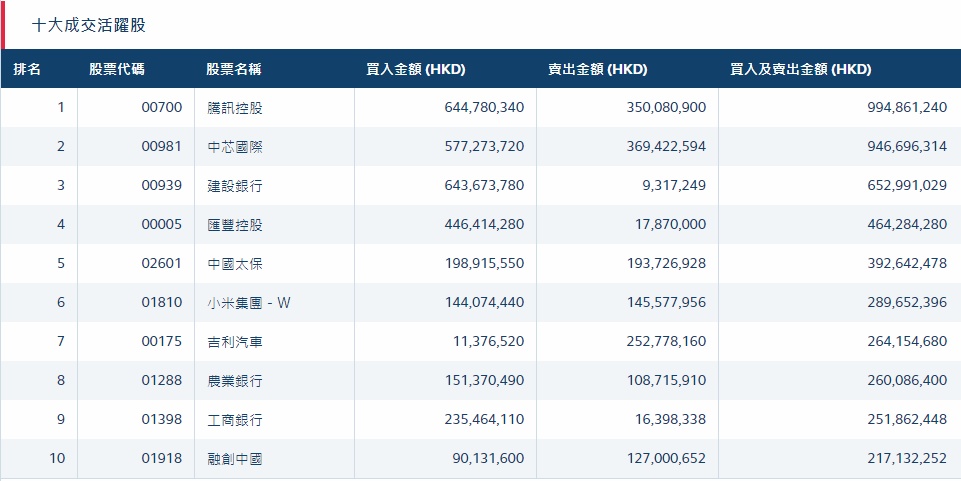Open stock name 匯豐控股

(x=235, y=225)
